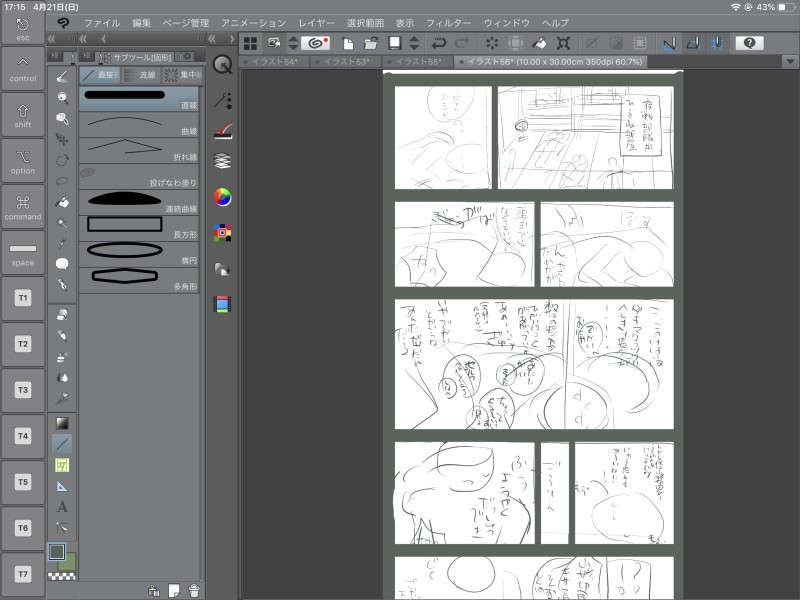800x600 pixels.
Task: Toggle snap to grid
Action: (x=717, y=43)
